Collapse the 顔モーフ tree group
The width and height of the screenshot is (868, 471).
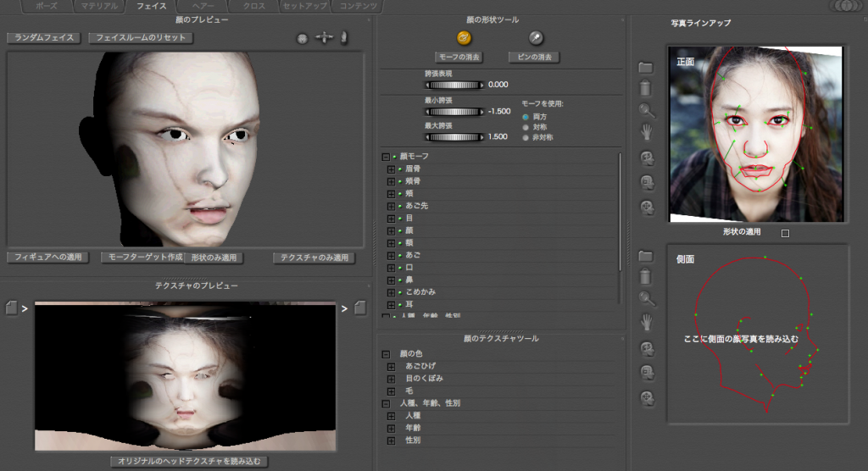(386, 157)
